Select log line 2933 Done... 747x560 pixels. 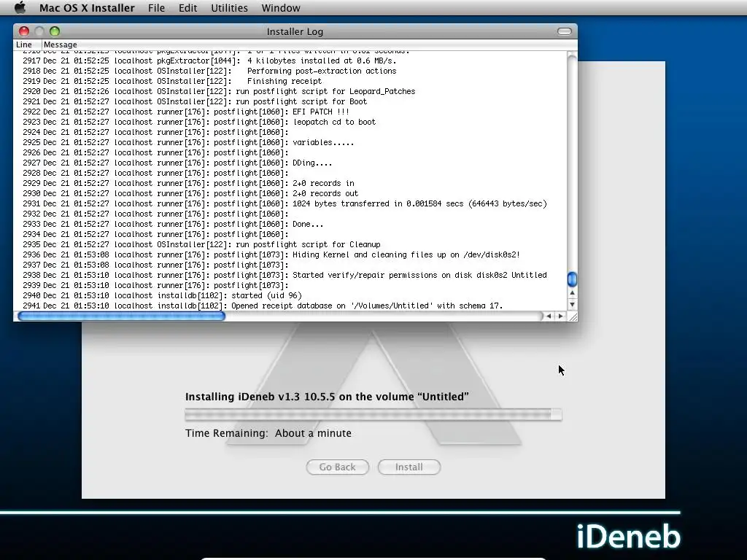(x=290, y=225)
